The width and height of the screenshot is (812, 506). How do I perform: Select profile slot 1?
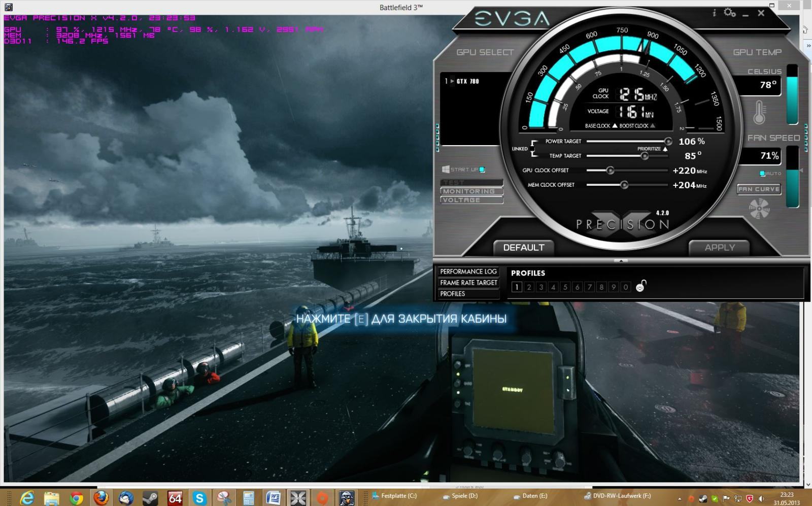(x=517, y=287)
